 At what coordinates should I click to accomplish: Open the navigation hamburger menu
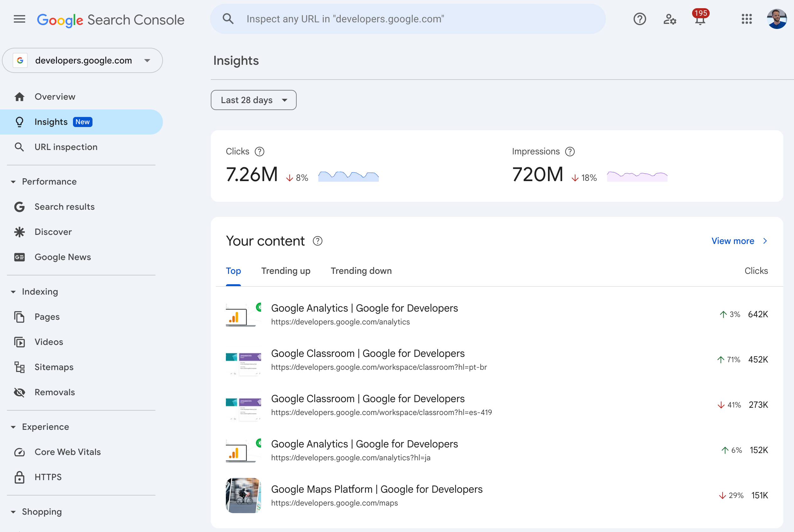pos(19,19)
